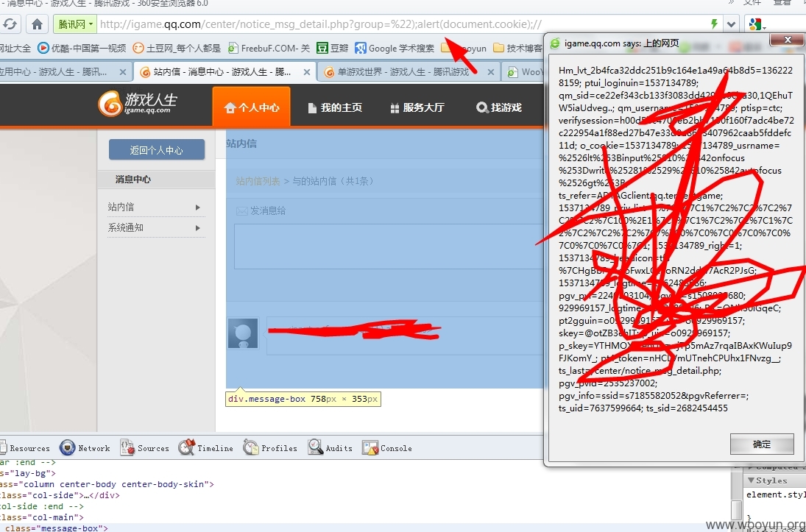Open 服务大厅 navigation item

click(x=417, y=107)
